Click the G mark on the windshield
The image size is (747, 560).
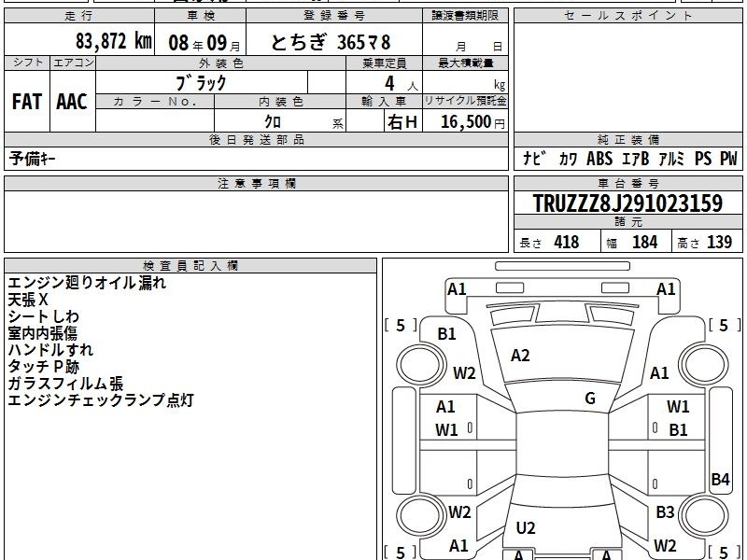point(590,399)
